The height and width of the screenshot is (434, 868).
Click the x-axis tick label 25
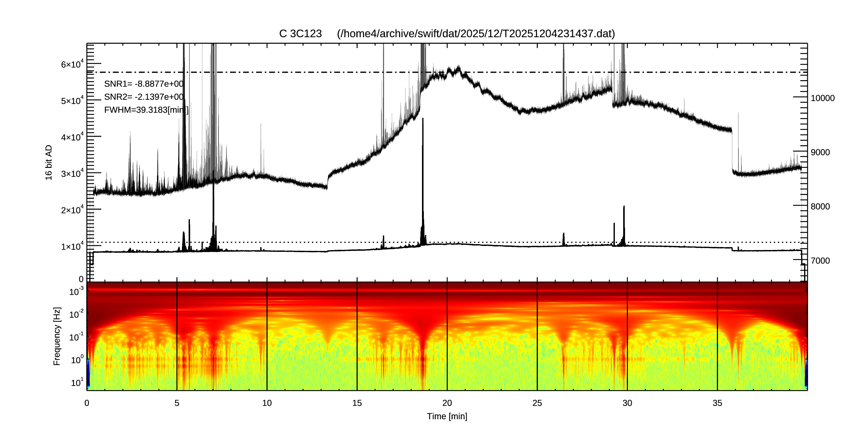[x=537, y=403]
